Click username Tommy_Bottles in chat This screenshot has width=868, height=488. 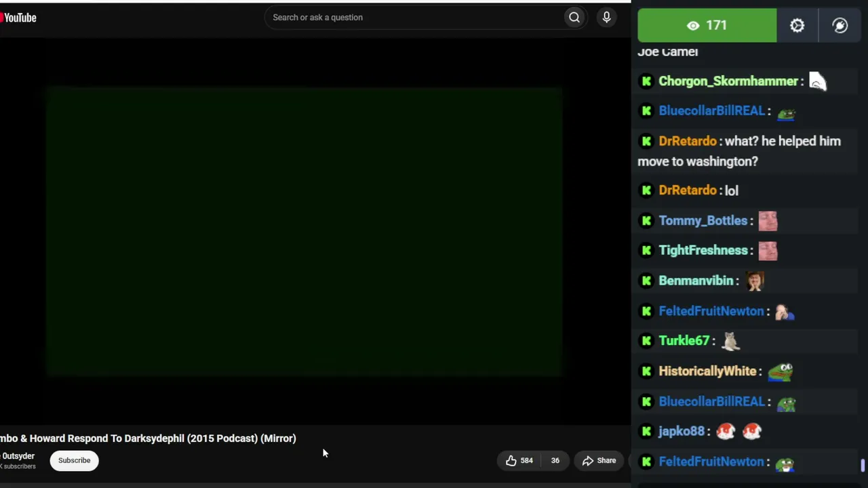pyautogui.click(x=703, y=221)
